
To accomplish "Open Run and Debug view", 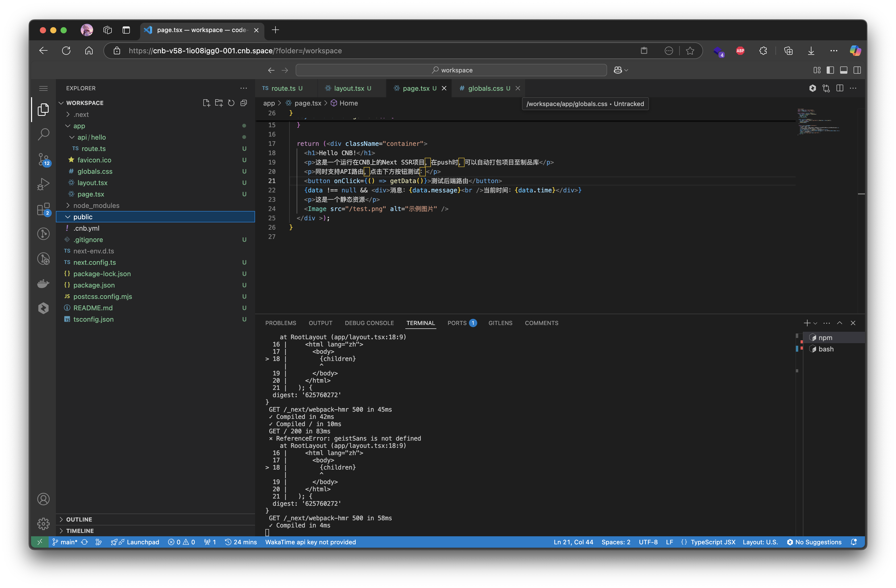I will coord(43,184).
